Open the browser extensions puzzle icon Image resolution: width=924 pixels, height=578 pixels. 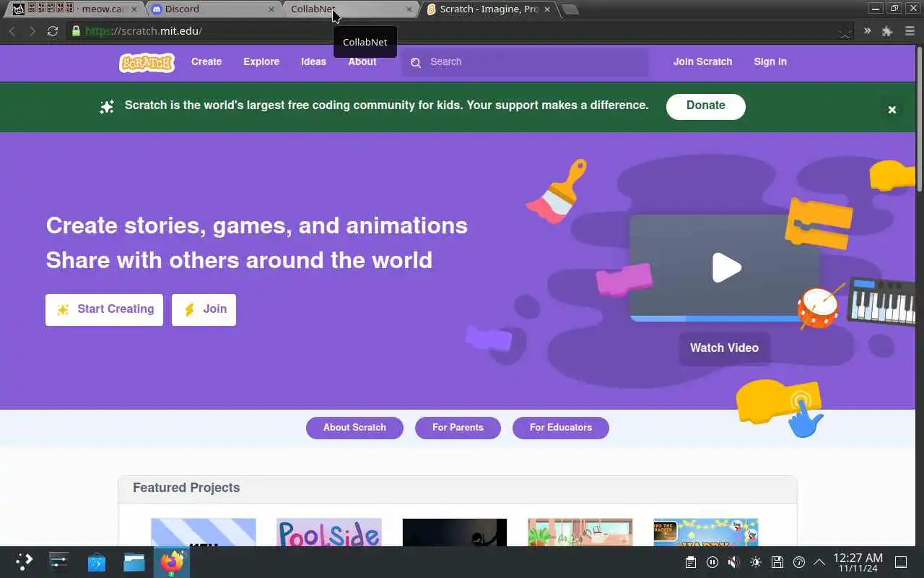pos(887,31)
